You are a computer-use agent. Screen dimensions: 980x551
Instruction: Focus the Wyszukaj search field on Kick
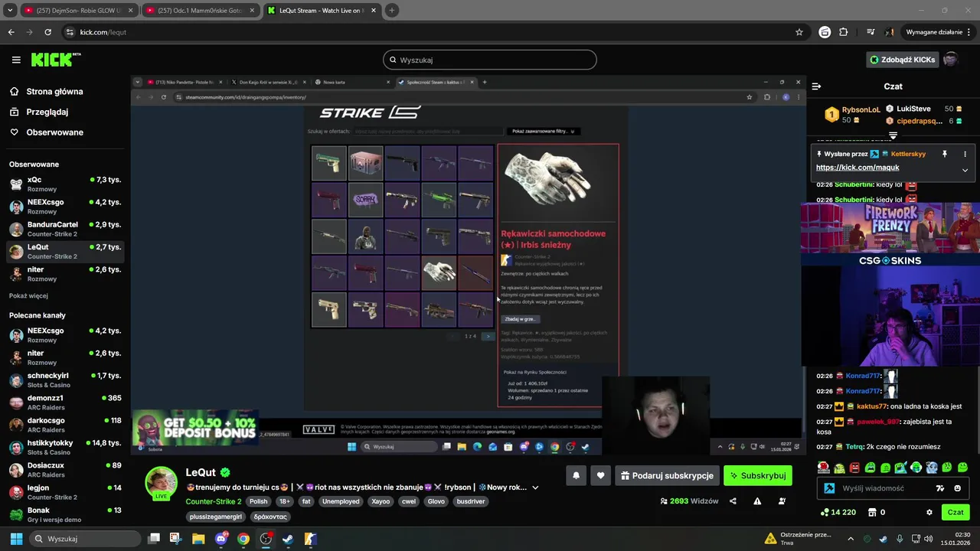490,60
